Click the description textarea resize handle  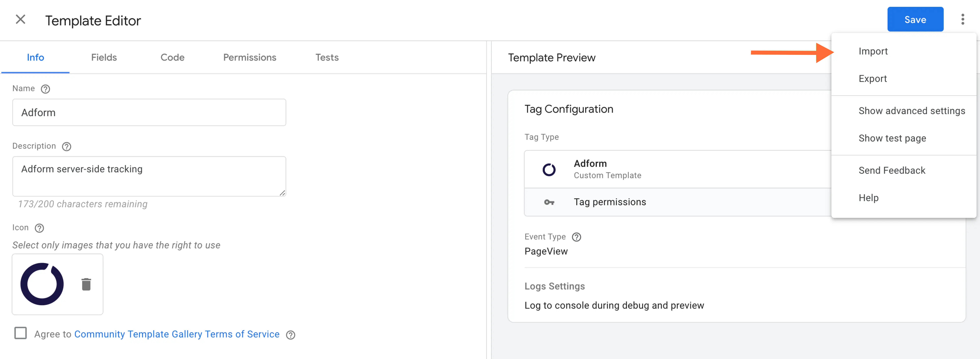(282, 193)
